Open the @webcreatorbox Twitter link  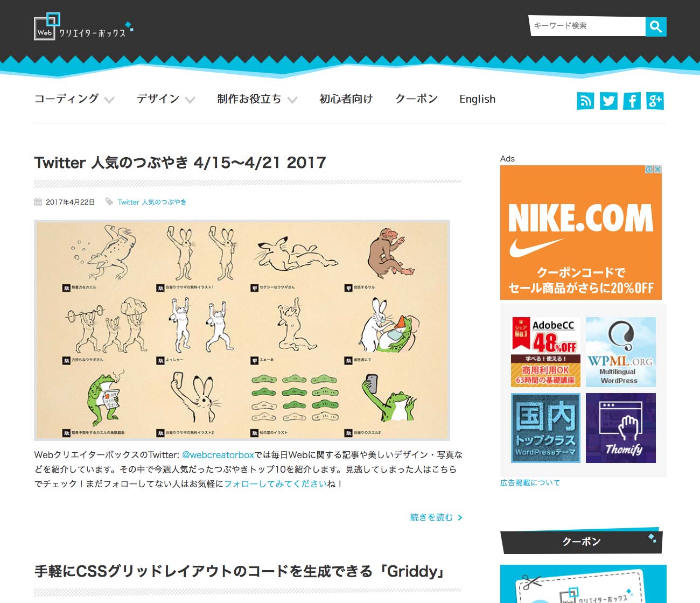218,455
